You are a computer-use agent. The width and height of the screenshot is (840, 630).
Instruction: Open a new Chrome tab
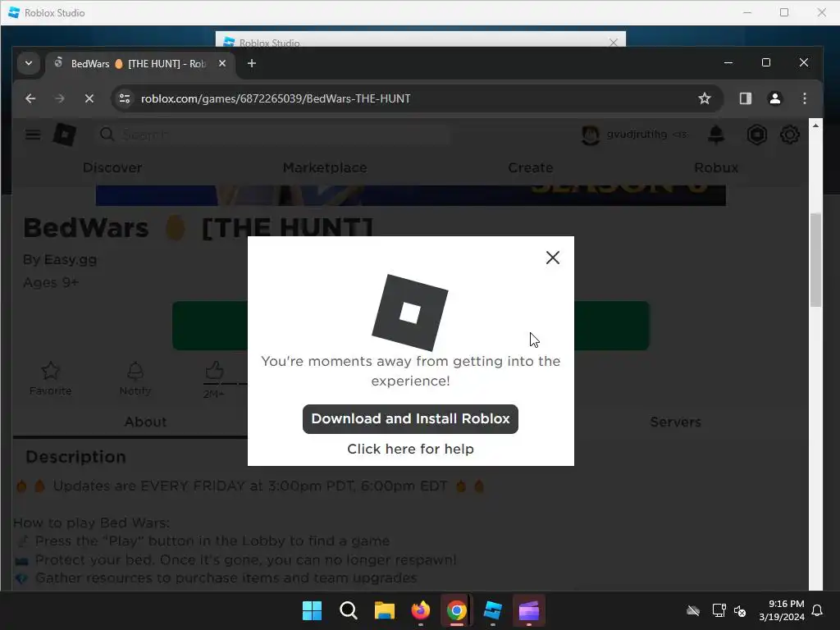(x=251, y=63)
